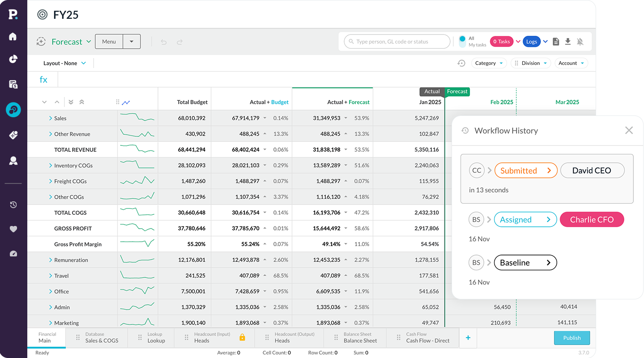Open the favorites heart icon

[13, 229]
